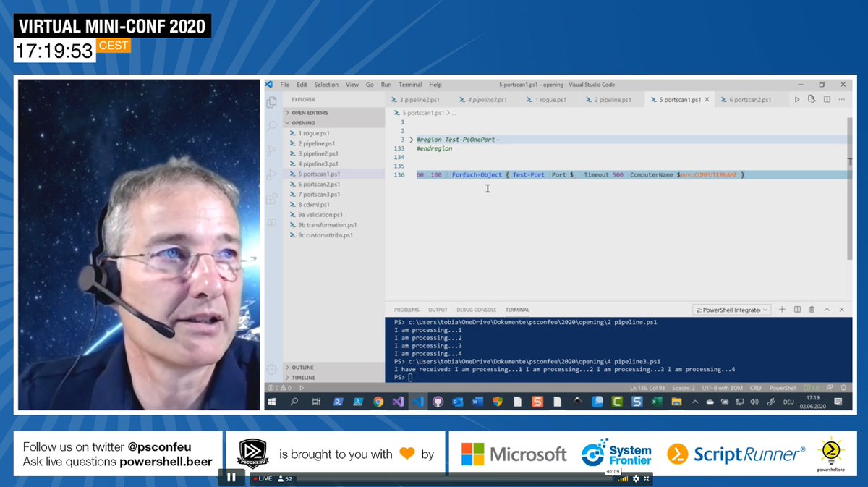Unfold the Test-PsOnePort region on line 3
Viewport: 868px width, 487px height.
pyautogui.click(x=412, y=139)
